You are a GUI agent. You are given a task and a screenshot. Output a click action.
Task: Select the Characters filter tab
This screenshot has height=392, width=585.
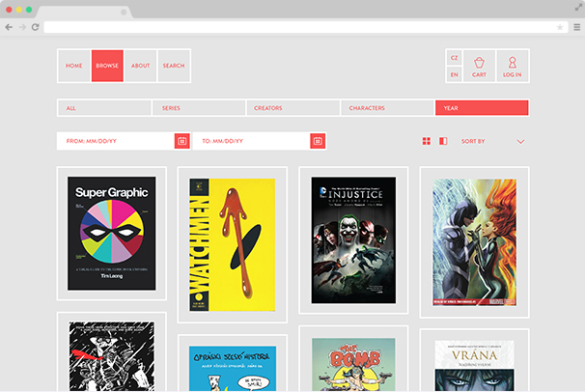[x=386, y=108]
